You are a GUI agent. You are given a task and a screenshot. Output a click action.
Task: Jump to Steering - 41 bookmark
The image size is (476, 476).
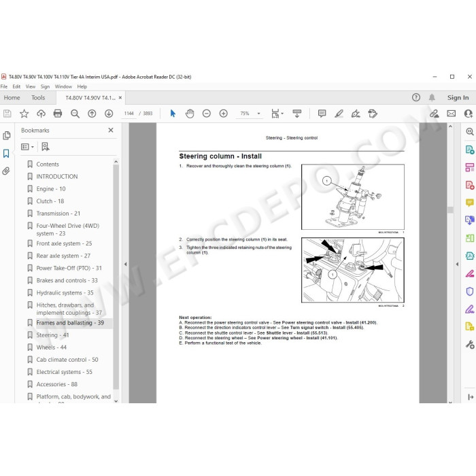click(52, 335)
